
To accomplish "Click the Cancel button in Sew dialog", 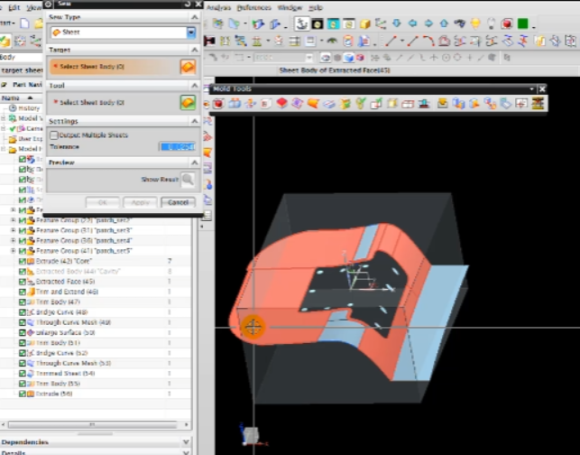I will tap(178, 203).
